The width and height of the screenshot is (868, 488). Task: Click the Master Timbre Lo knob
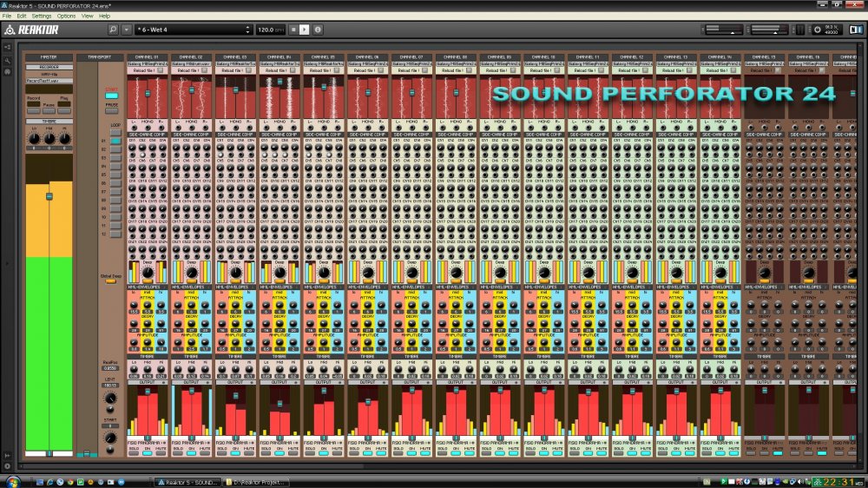click(x=34, y=138)
